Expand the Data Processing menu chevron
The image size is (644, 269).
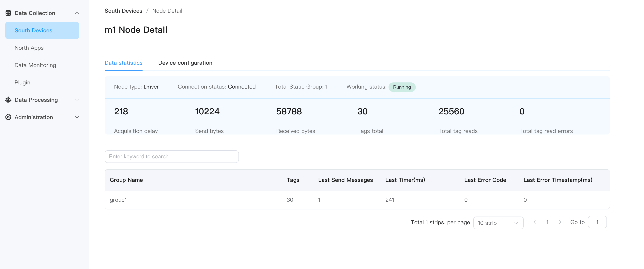point(77,100)
